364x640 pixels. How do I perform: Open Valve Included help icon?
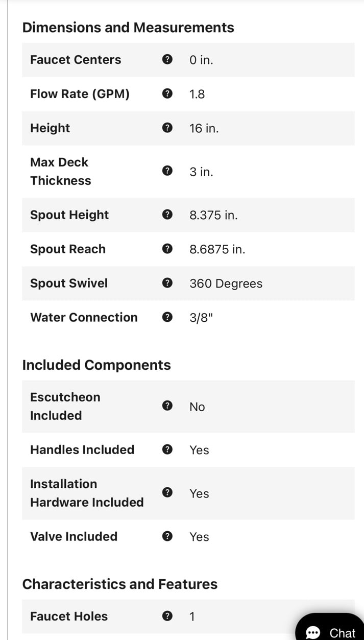click(x=167, y=537)
